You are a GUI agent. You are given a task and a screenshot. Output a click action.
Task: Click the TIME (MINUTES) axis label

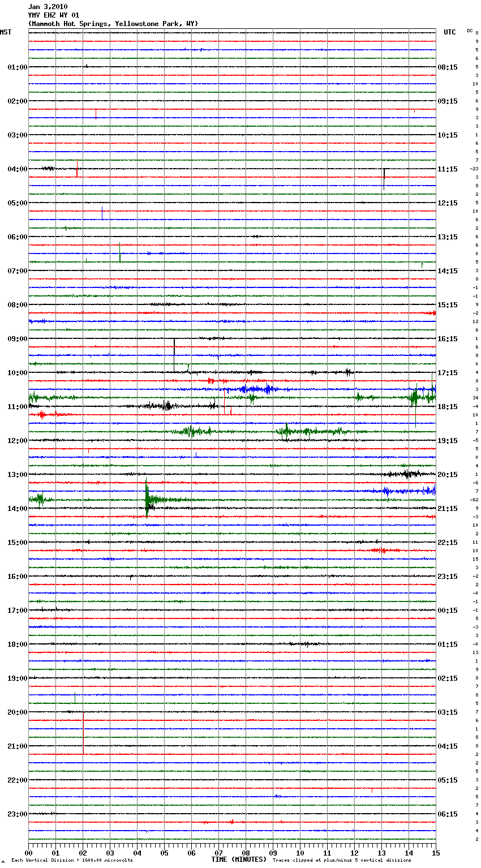(239, 860)
